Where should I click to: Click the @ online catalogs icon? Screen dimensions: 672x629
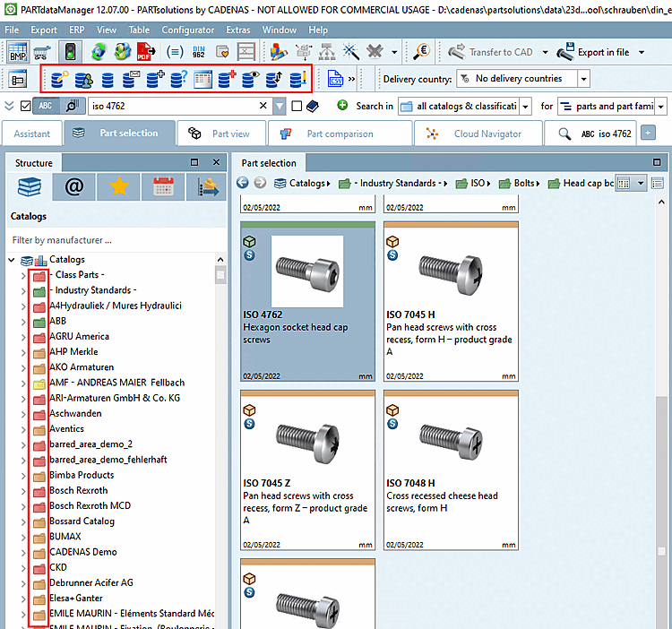tap(73, 187)
